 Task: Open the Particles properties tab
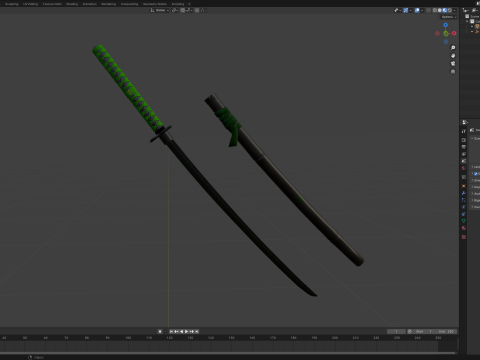point(464,200)
